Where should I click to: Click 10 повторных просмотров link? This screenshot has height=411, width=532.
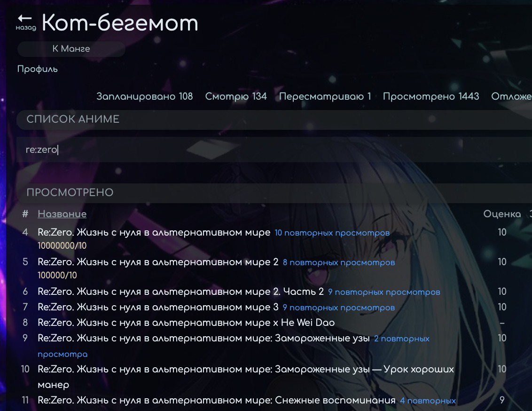[x=332, y=233]
